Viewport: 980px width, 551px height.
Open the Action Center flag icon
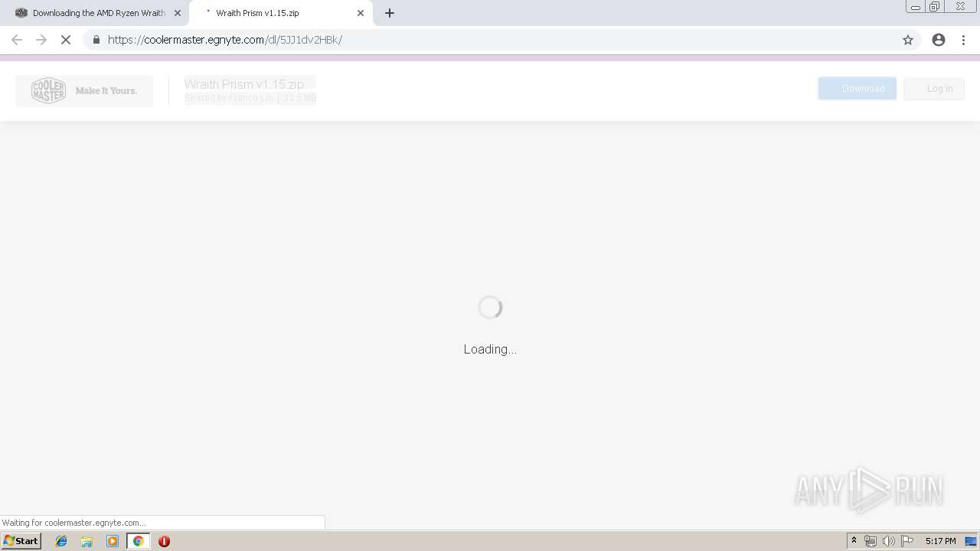(x=907, y=541)
